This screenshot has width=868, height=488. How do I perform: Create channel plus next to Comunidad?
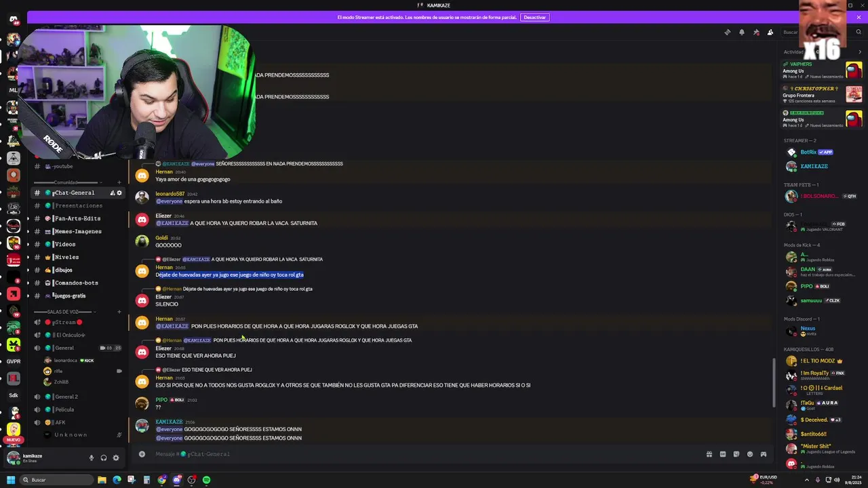119,182
